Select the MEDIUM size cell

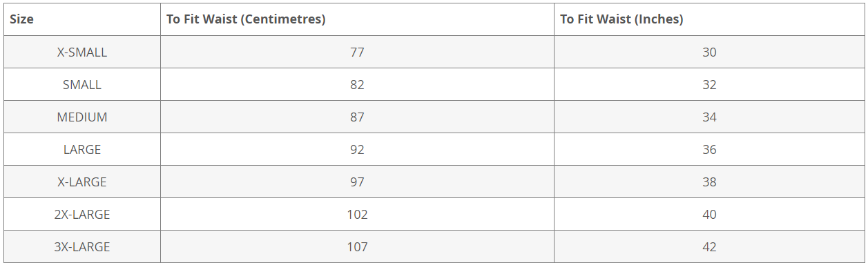point(82,117)
